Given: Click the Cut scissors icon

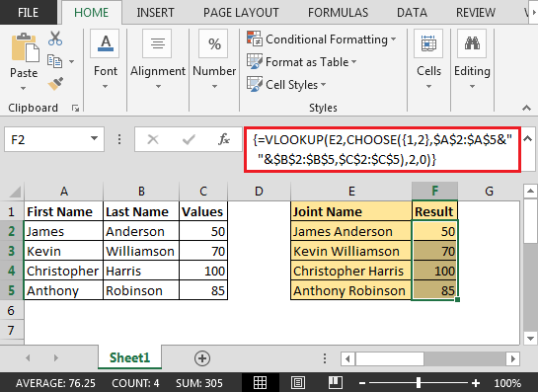Looking at the screenshot, I should click(x=55, y=39).
